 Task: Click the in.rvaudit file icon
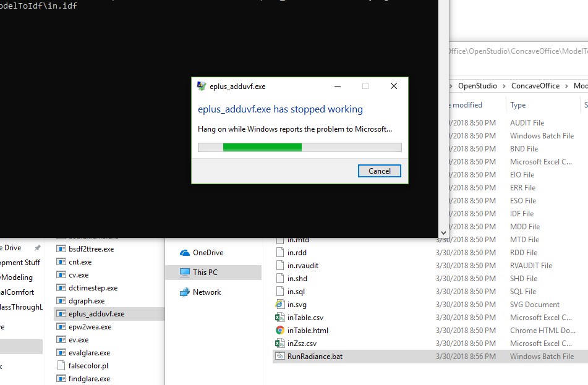click(x=279, y=266)
